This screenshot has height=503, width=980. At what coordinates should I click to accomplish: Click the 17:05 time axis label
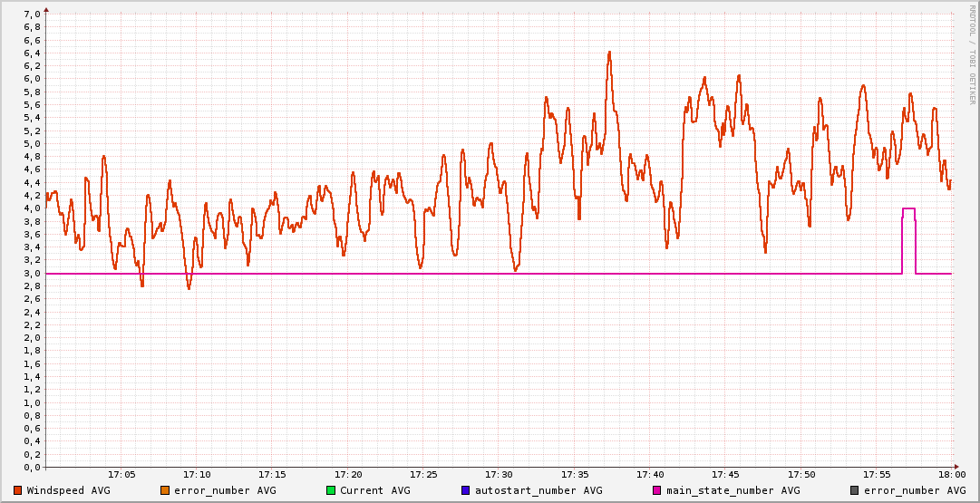[x=121, y=474]
